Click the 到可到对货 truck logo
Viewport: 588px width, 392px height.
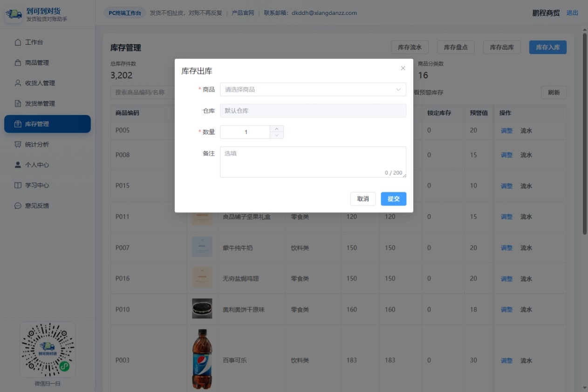(x=14, y=14)
